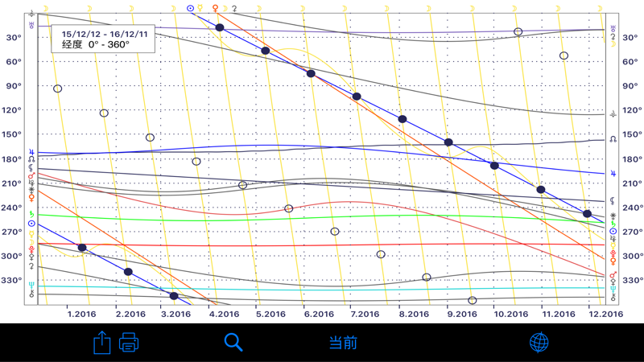Open the print dialog via printer icon
Image resolution: width=644 pixels, height=362 pixels.
[x=129, y=343]
